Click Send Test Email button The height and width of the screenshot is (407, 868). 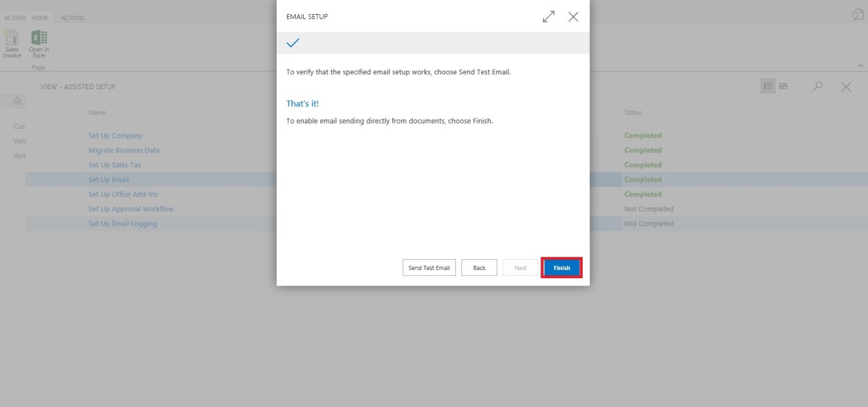[429, 267]
